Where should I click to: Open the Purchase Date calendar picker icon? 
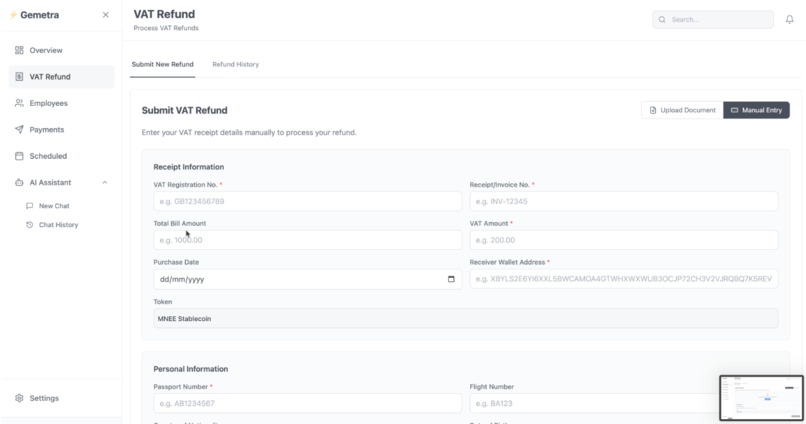[451, 279]
